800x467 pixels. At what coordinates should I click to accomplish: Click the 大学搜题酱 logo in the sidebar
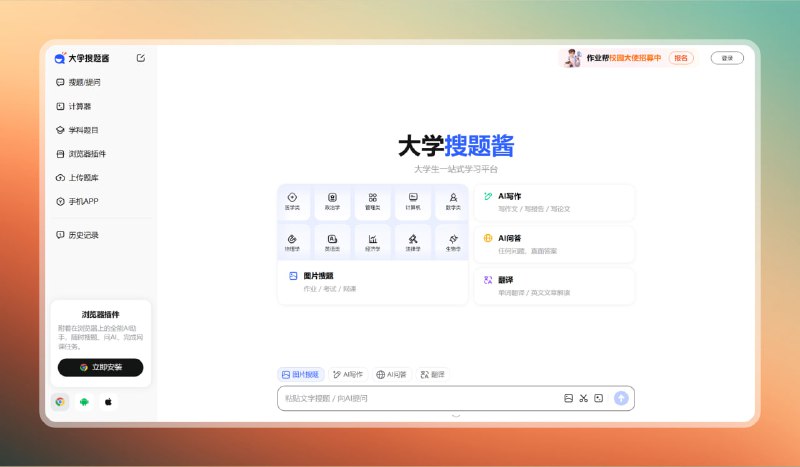pyautogui.click(x=82, y=58)
